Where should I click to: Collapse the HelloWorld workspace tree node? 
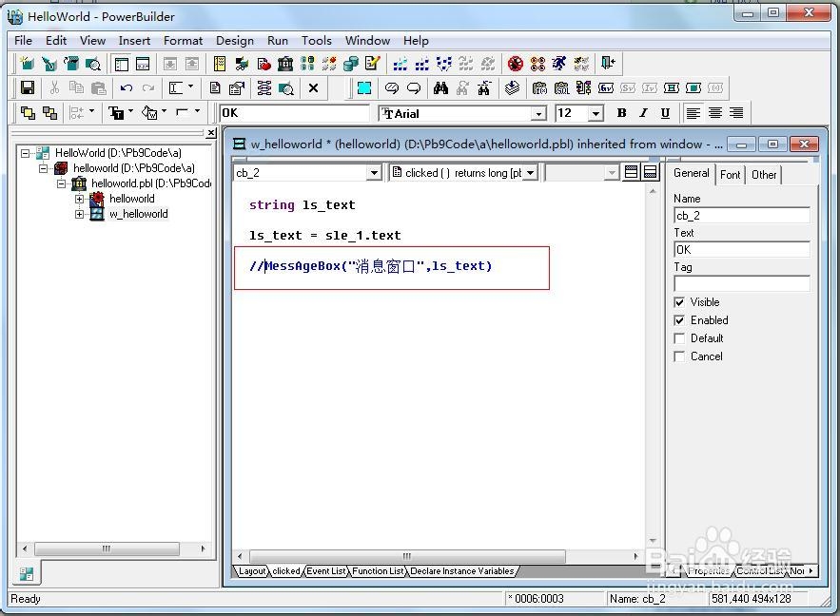[25, 153]
